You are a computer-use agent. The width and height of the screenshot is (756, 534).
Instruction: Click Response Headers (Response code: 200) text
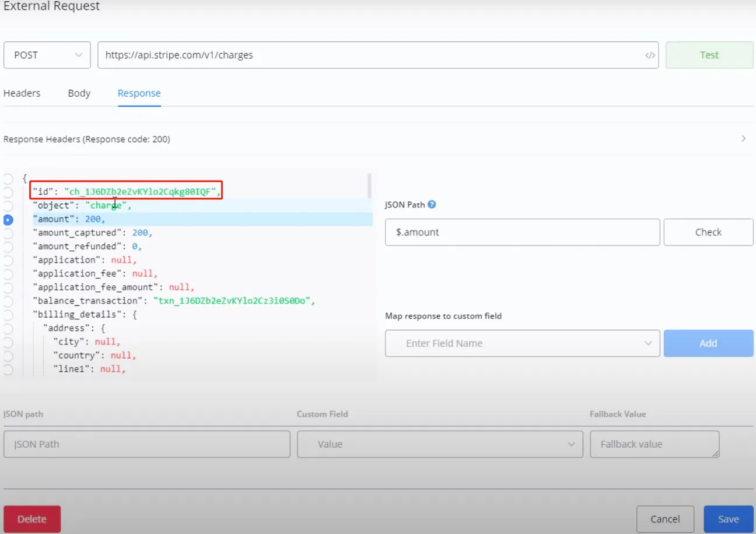click(87, 139)
